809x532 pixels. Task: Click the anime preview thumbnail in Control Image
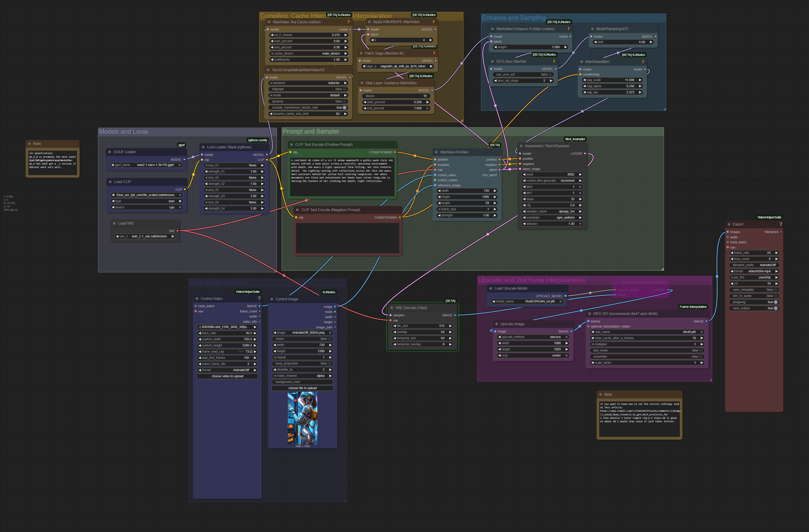pos(302,418)
